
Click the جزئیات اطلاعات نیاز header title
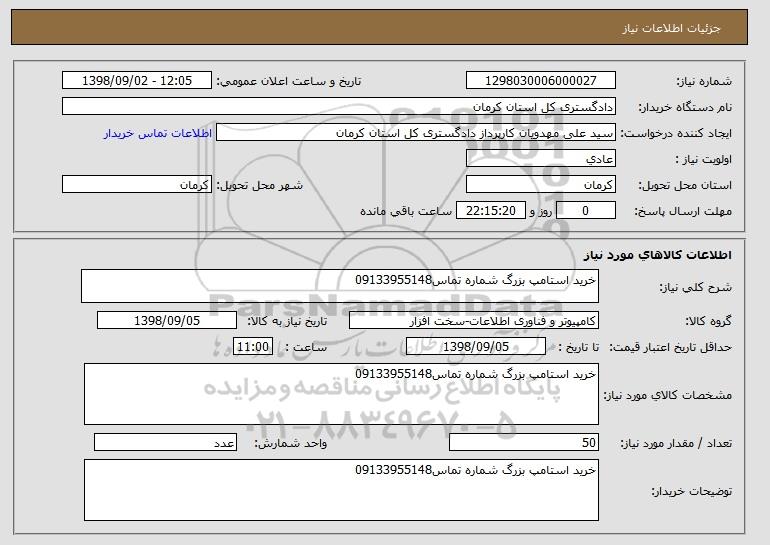671,28
